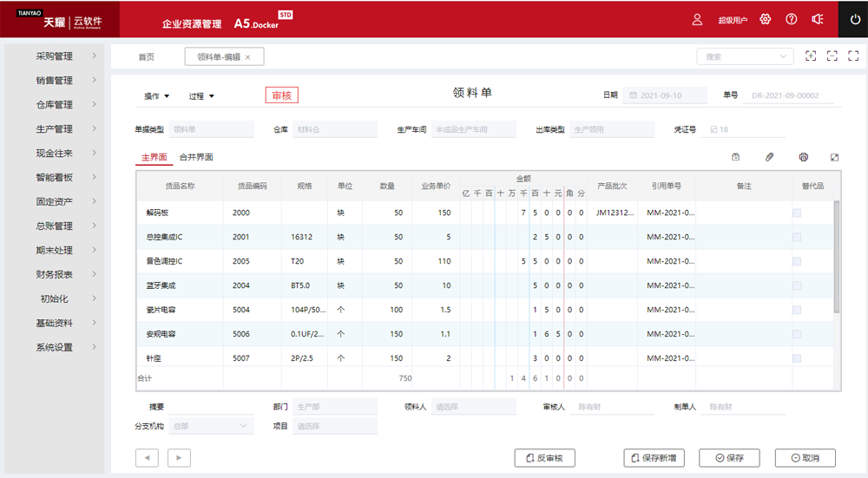The width and height of the screenshot is (868, 478).
Task: Toggle 替代品 checkbox for 音色调控IC row
Action: point(796,261)
